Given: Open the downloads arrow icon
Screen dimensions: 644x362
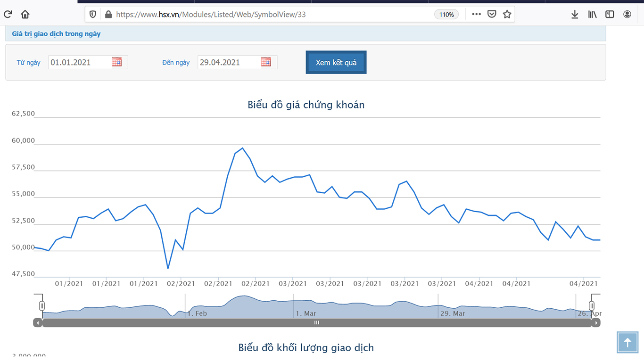Looking at the screenshot, I should pyautogui.click(x=575, y=14).
